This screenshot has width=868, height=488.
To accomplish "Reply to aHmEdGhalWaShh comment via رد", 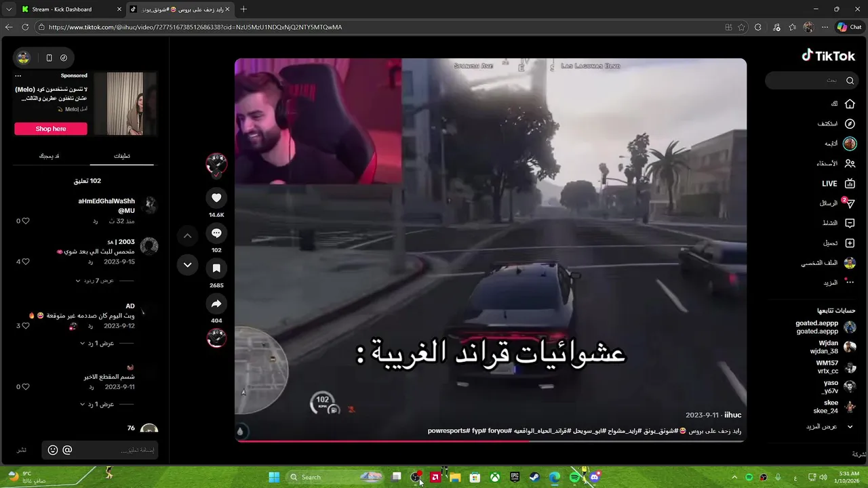I will point(96,222).
